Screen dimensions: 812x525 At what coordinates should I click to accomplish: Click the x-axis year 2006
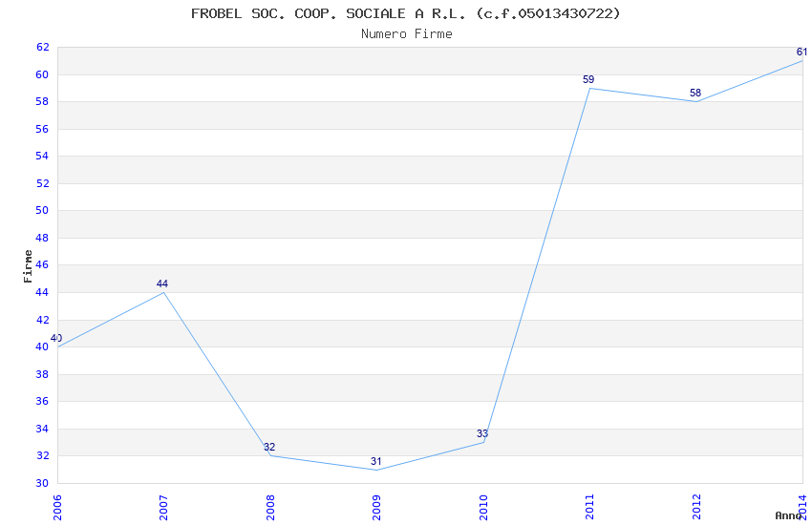click(x=57, y=508)
